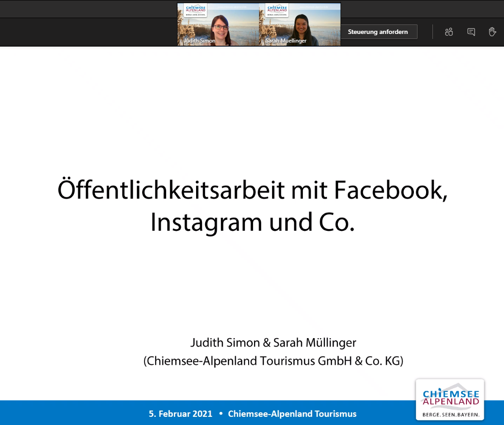Click the Chiemsee Alpenland logo in Judith's video
Image resolution: width=504 pixels, height=425 pixels.
(196, 10)
